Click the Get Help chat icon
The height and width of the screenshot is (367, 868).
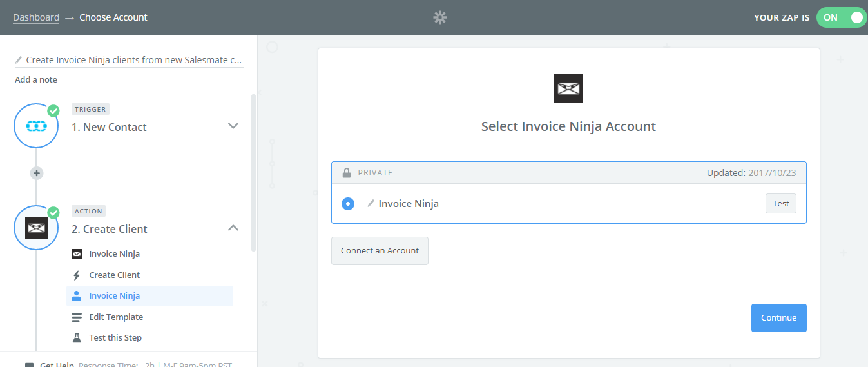[29, 365]
